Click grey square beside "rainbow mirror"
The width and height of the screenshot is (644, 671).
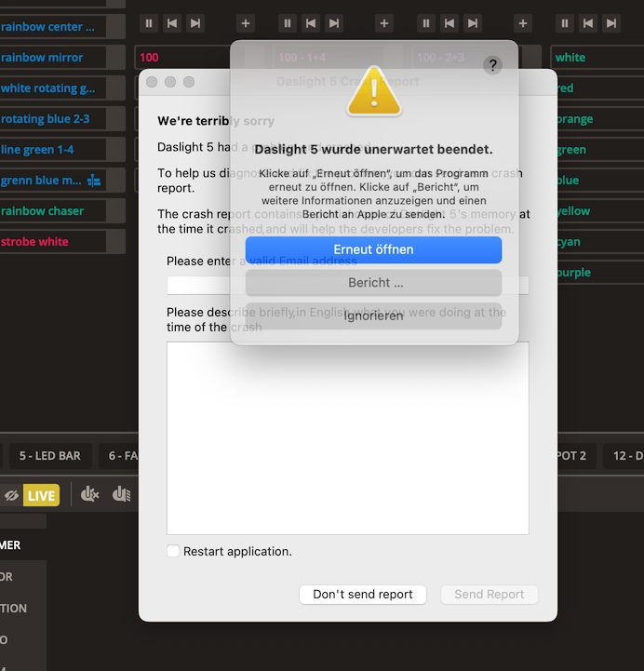click(115, 58)
